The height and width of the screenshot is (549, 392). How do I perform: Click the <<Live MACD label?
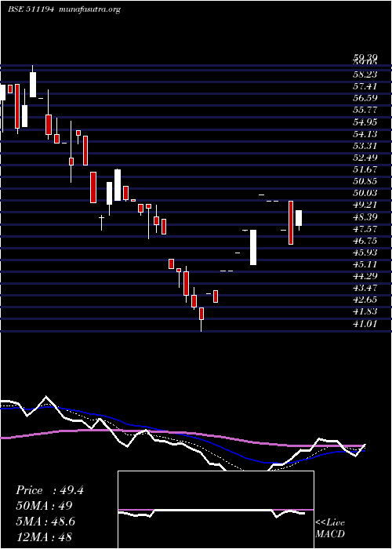tap(330, 529)
